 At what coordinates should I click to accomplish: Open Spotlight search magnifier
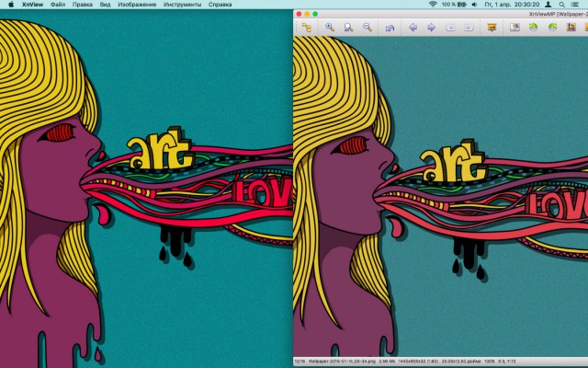coord(561,5)
